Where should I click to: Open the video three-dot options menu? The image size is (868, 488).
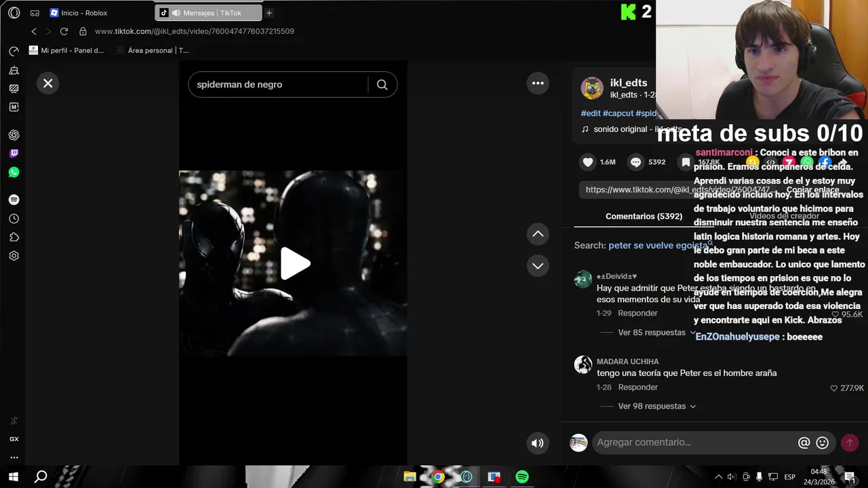pyautogui.click(x=538, y=83)
